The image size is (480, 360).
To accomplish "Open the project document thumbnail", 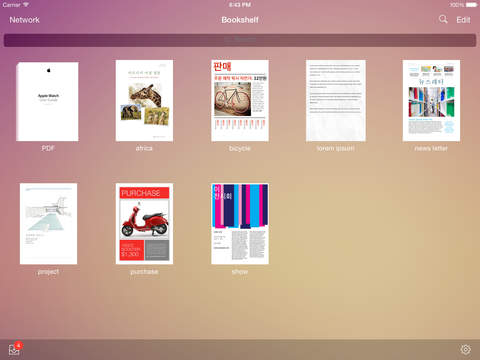I will [x=48, y=224].
